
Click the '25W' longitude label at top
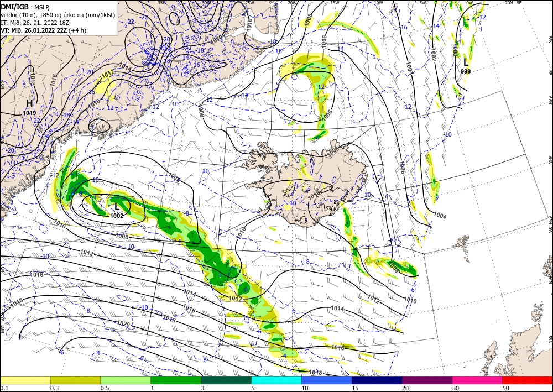click(x=249, y=2)
